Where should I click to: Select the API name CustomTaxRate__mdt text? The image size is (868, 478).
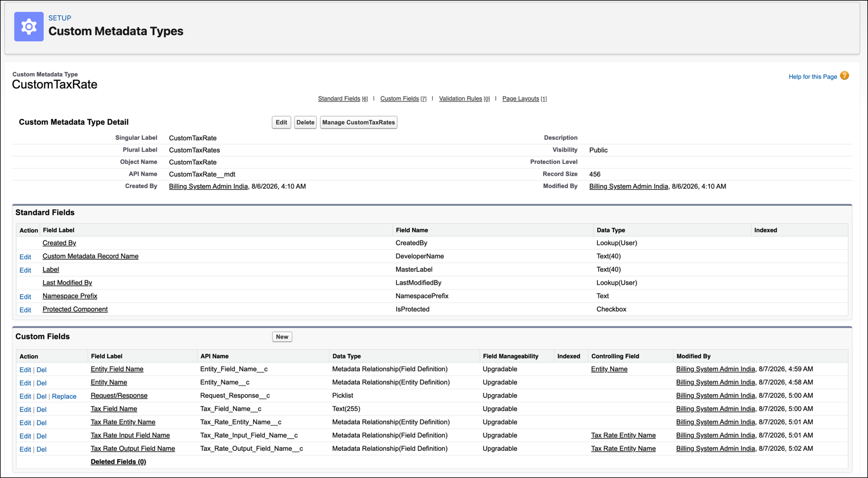point(202,174)
